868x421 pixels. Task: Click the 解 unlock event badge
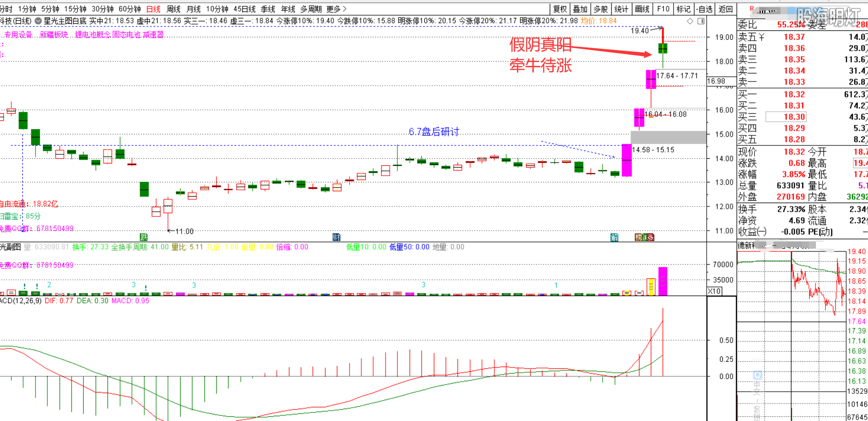[x=614, y=237]
